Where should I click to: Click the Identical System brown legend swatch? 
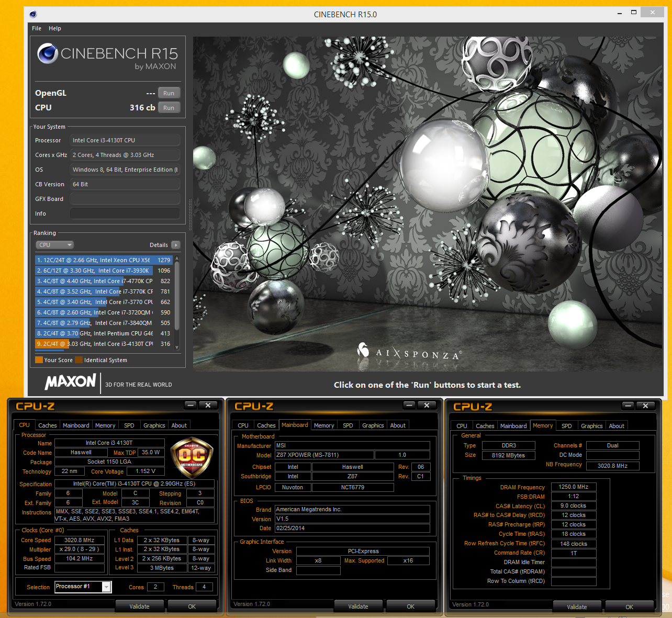[79, 360]
